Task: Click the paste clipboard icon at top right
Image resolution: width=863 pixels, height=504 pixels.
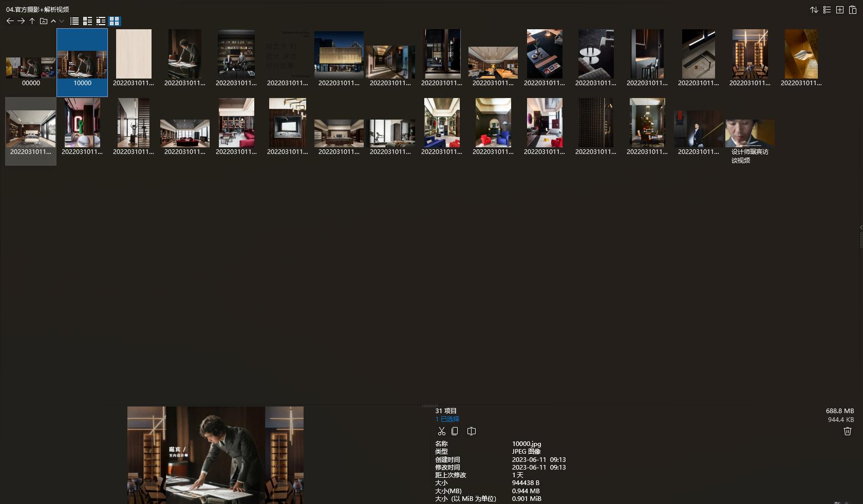Action: [853, 10]
